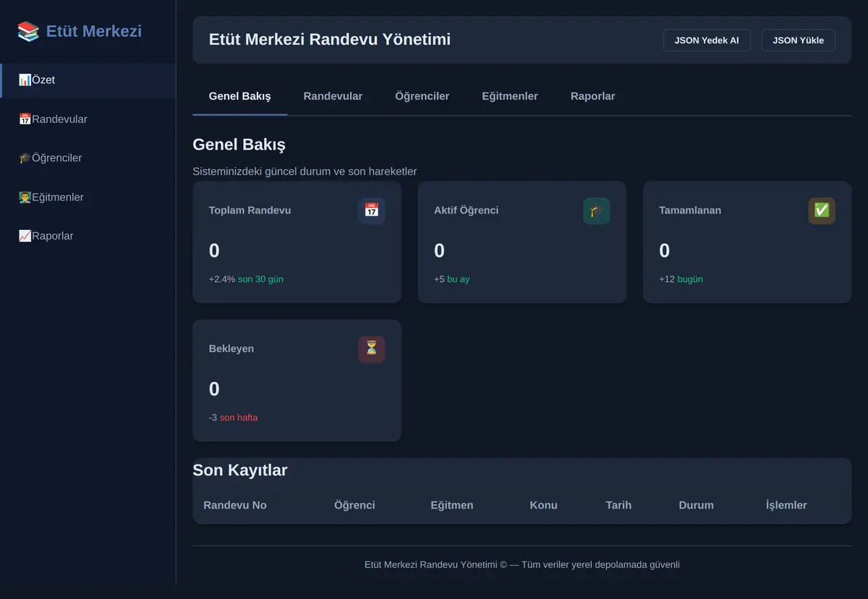Click the Tarih column header
Image resolution: width=868 pixels, height=599 pixels.
(x=618, y=505)
